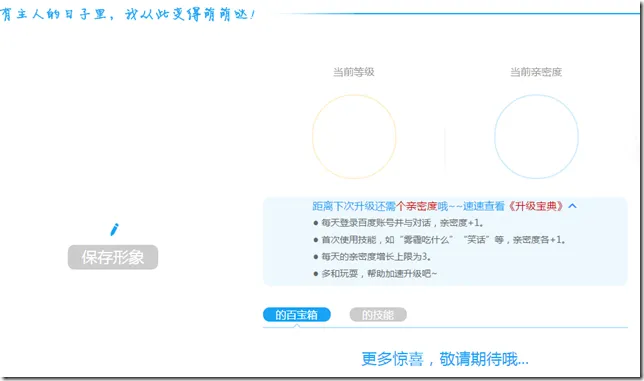Switch to the 的技能 tab
This screenshot has width=644, height=381.
pyautogui.click(x=378, y=315)
